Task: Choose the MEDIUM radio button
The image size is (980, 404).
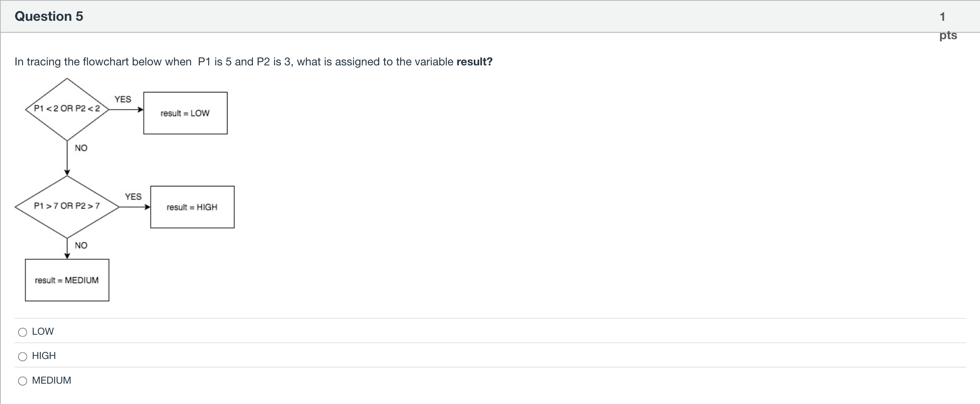Action: [23, 381]
